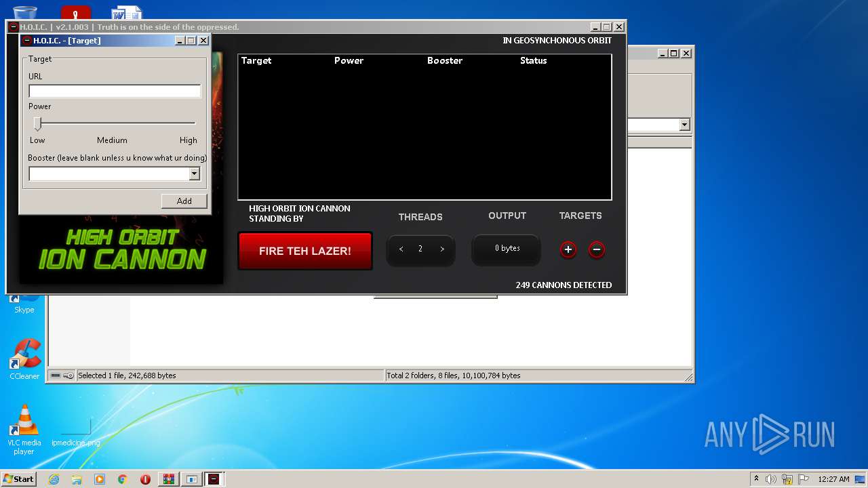Open Windows Explorer from the taskbar

coord(77,479)
